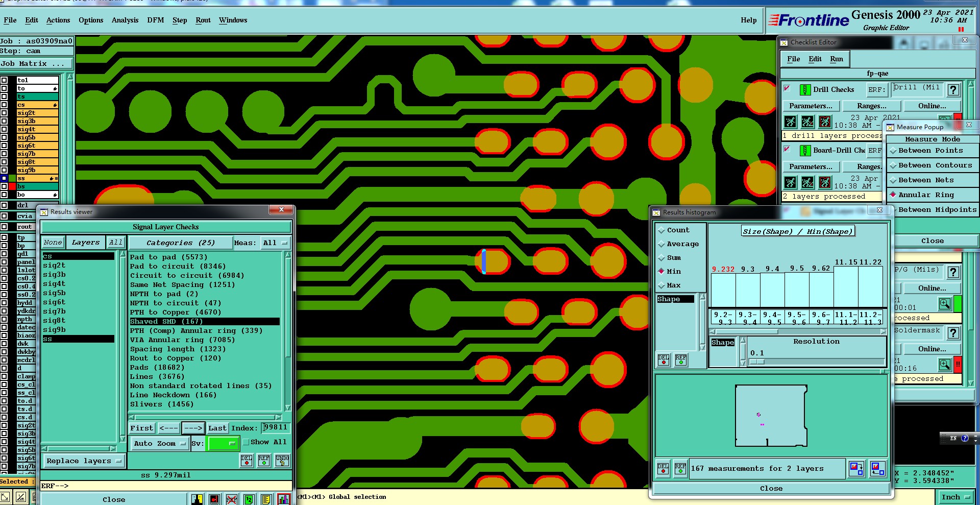Click second runner icon under Drill Checks

[x=807, y=122]
